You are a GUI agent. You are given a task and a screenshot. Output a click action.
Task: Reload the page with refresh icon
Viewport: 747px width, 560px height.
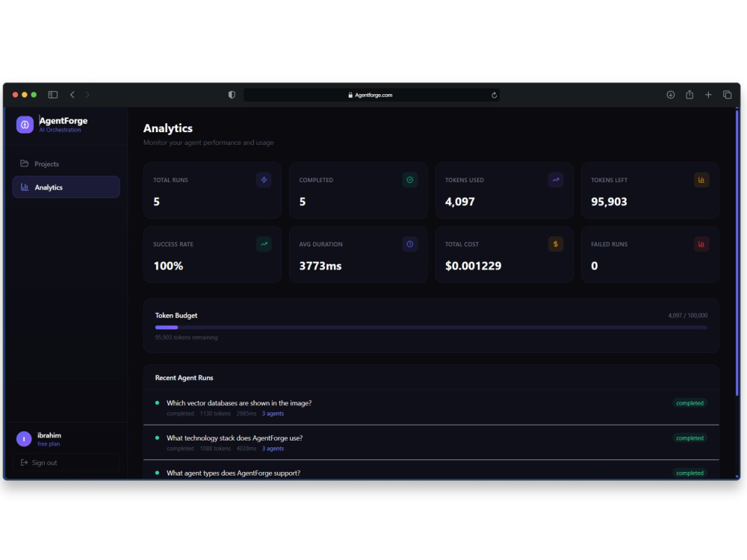494,96
